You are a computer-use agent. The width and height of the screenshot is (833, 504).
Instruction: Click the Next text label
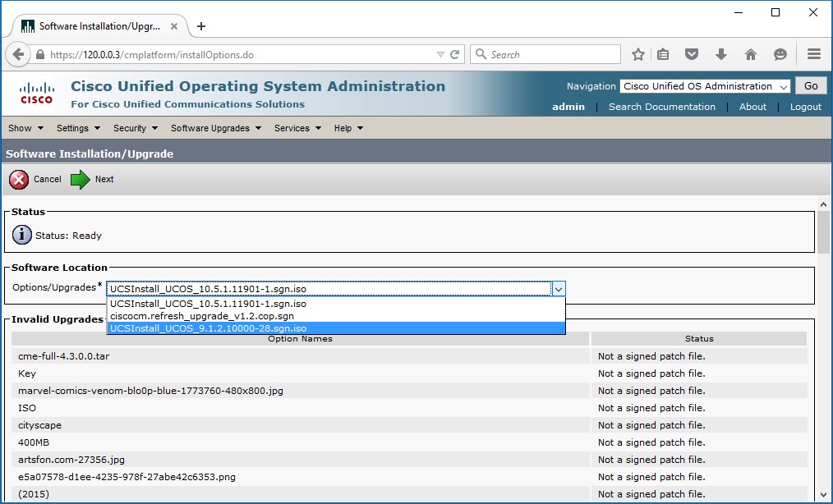(104, 180)
